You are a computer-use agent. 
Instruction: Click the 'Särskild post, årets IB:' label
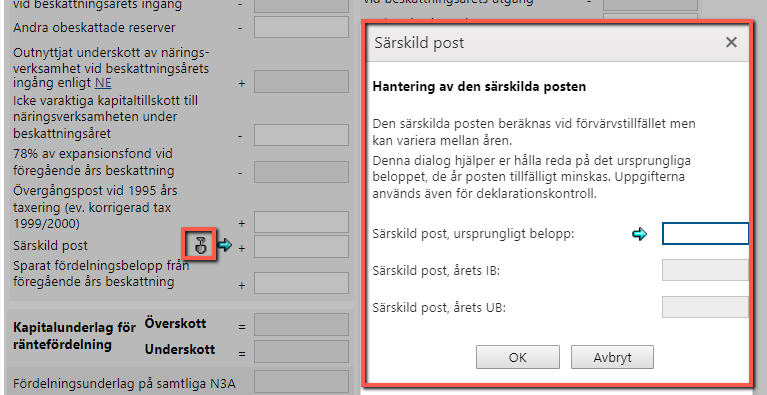[436, 271]
